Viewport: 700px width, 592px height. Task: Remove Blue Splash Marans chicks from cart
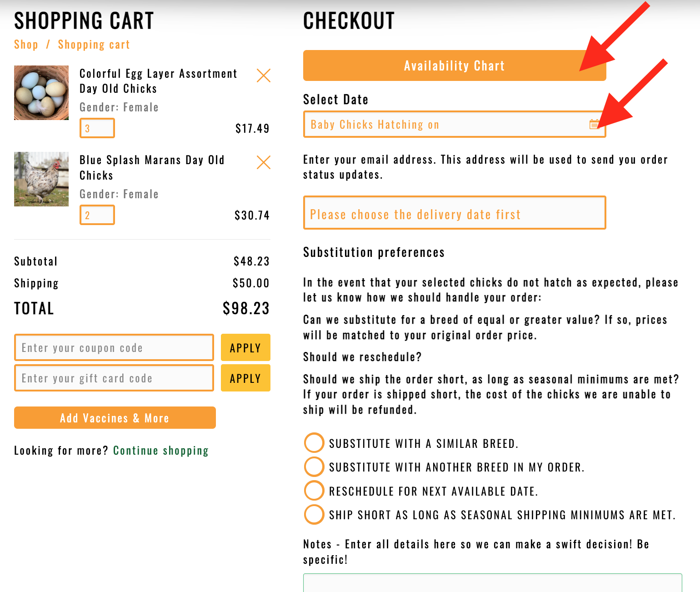click(264, 162)
